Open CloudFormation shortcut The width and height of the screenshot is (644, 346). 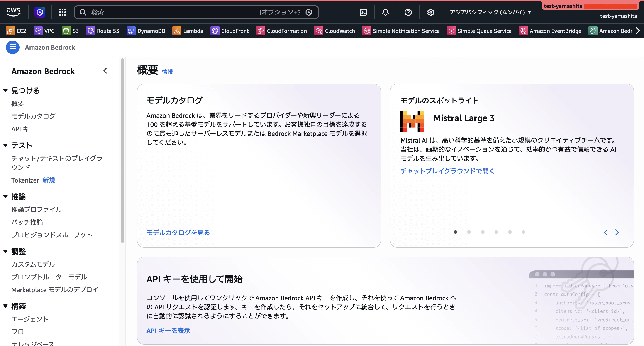coord(281,31)
